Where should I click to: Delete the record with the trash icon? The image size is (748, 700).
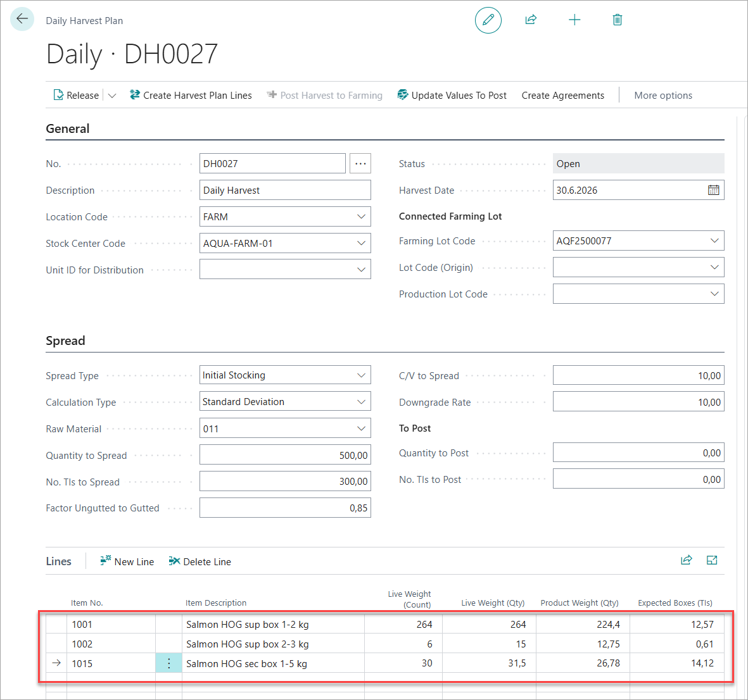[x=618, y=20]
